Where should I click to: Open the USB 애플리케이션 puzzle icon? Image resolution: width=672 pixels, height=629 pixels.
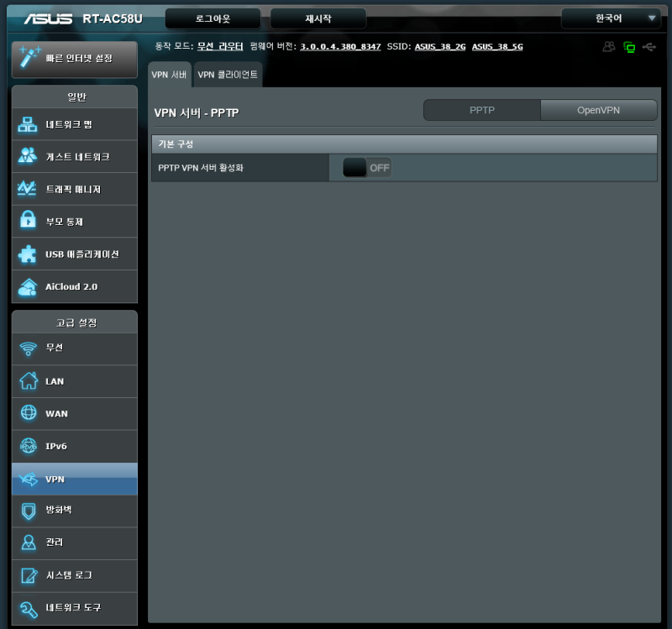pos(28,254)
